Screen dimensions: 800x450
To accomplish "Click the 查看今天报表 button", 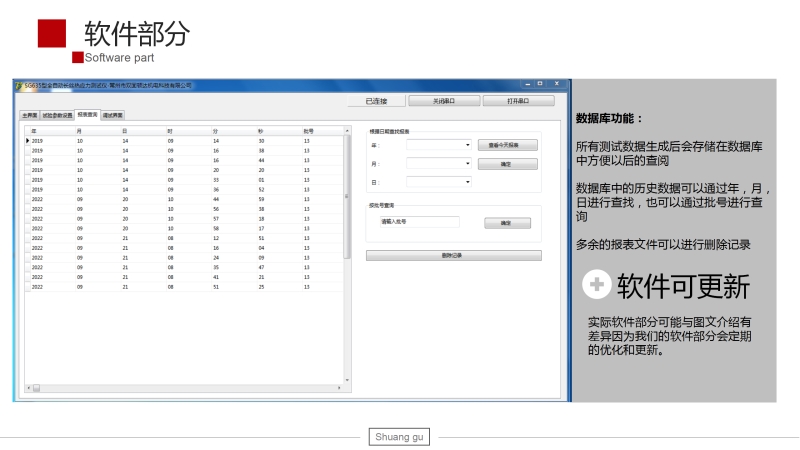I will coord(506,145).
